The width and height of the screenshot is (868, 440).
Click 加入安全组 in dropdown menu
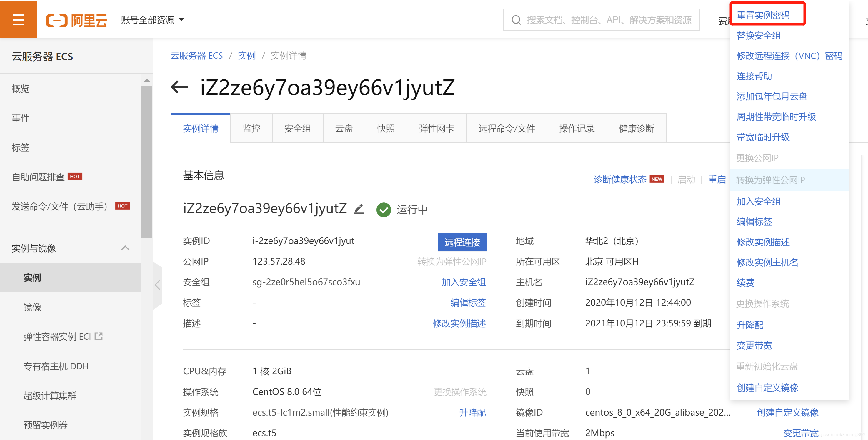[x=759, y=201]
